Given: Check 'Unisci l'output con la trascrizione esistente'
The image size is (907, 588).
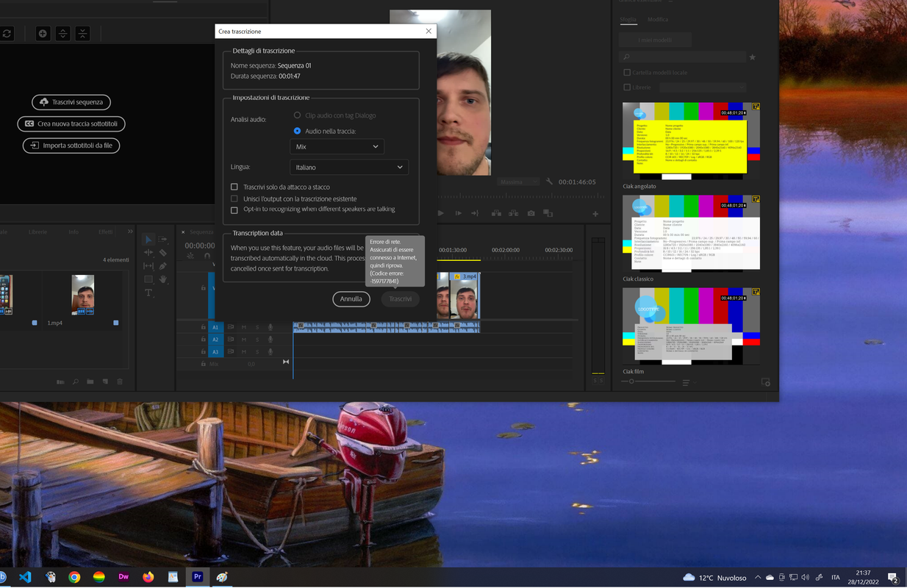Looking at the screenshot, I should pos(234,198).
